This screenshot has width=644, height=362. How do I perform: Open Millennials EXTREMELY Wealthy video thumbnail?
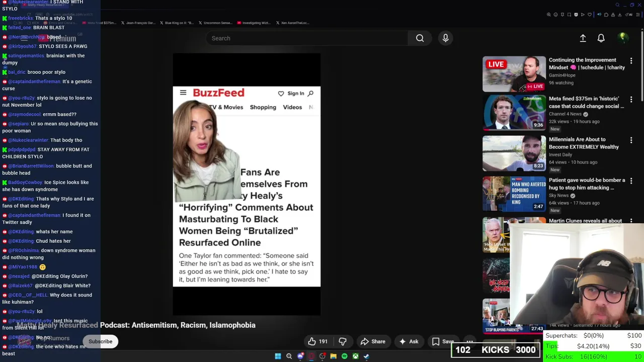click(514, 153)
